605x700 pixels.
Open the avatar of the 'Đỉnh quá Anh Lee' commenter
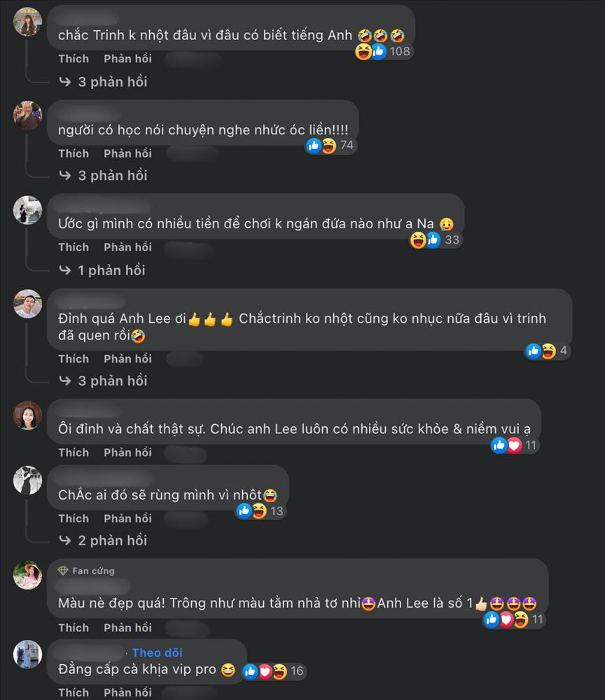28,304
